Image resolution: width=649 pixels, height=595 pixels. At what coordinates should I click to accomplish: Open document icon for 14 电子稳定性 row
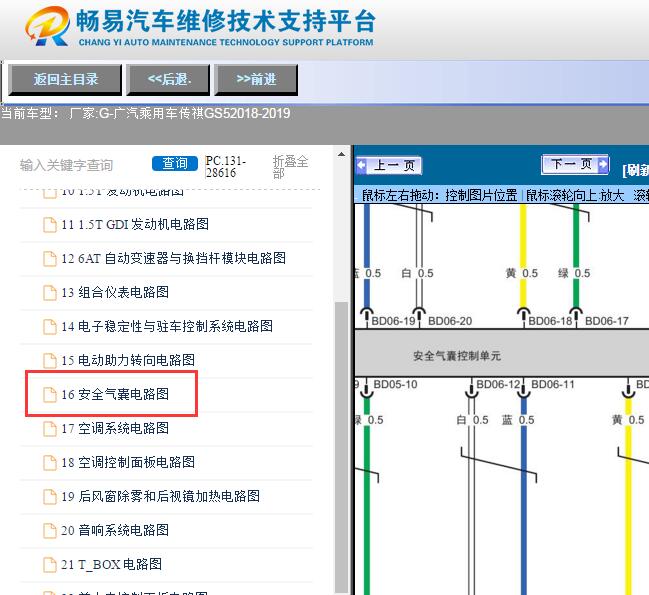(50, 326)
